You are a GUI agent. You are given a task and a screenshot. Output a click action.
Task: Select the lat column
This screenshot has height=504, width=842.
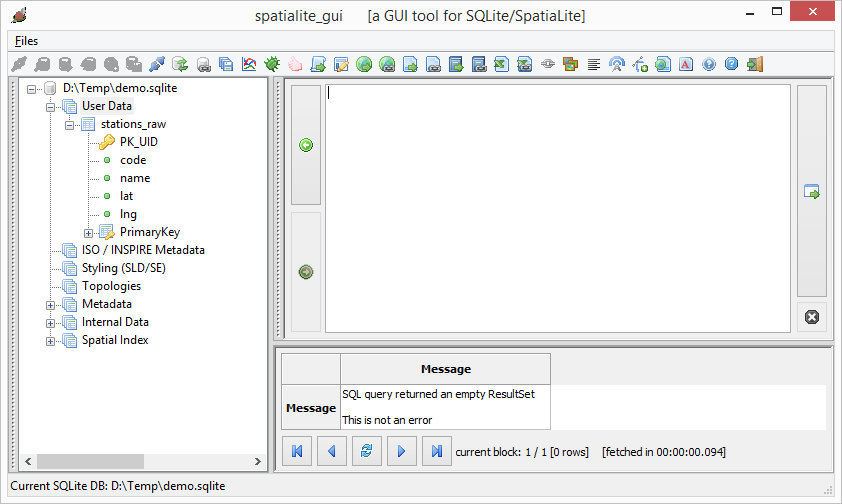click(x=126, y=196)
